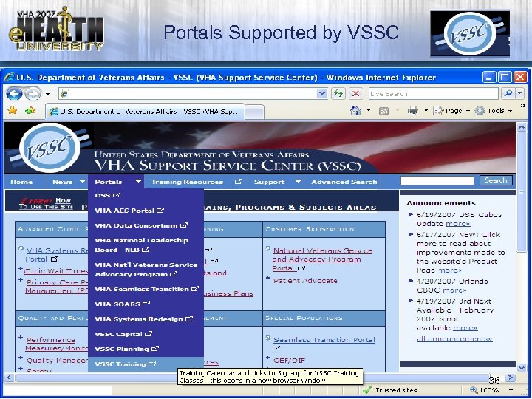Open the Seamless Transition Portal link
Viewport: 532px width, 399px height.
(x=324, y=340)
